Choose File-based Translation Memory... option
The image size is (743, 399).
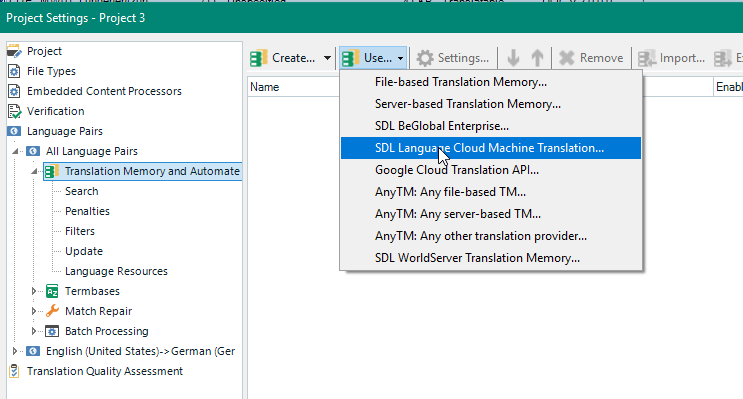pyautogui.click(x=491, y=82)
